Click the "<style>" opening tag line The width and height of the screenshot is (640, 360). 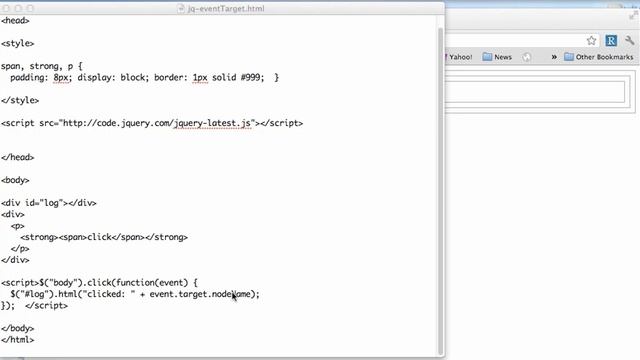(18, 43)
